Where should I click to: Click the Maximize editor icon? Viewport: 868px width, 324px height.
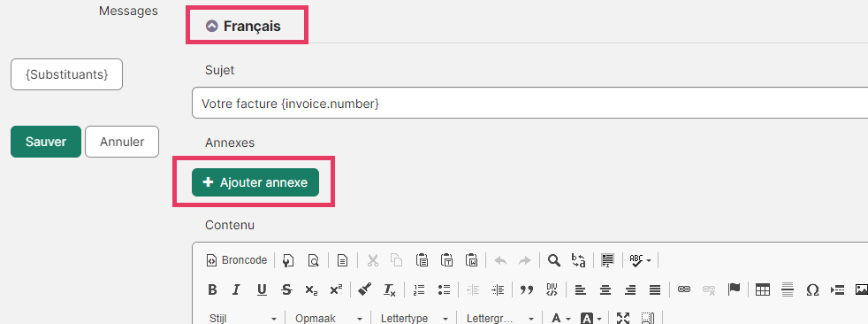(x=623, y=319)
